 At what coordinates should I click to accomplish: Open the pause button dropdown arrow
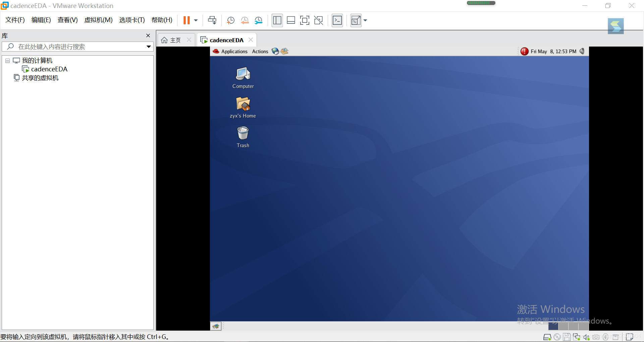[197, 20]
